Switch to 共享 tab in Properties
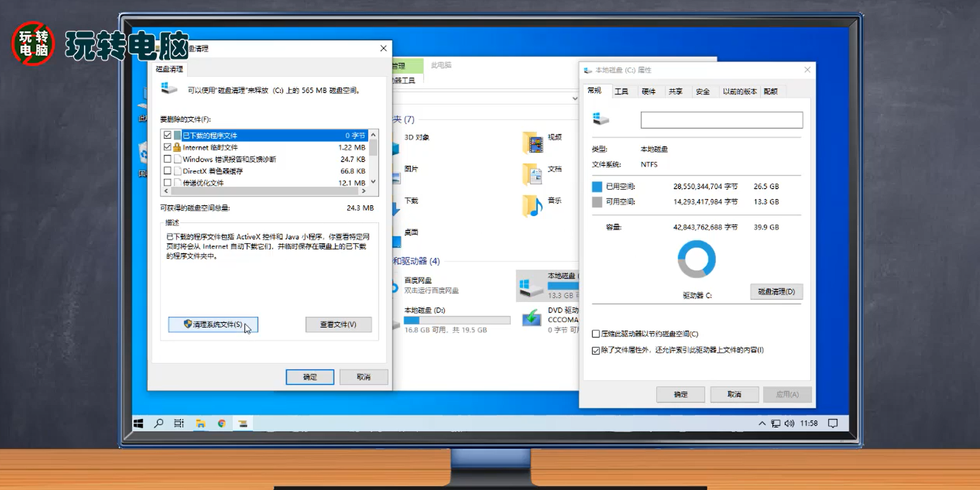Screen dimensions: 980x490 (676, 91)
